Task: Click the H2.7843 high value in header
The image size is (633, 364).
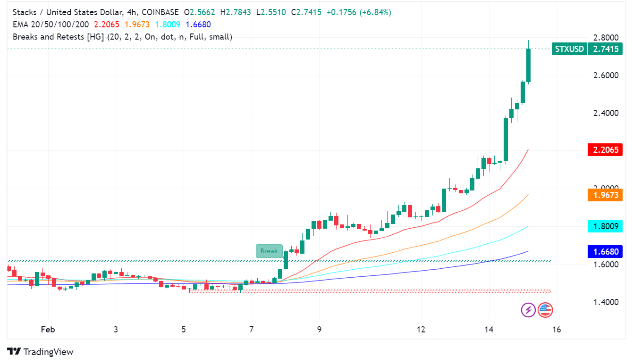Action: 236,12
